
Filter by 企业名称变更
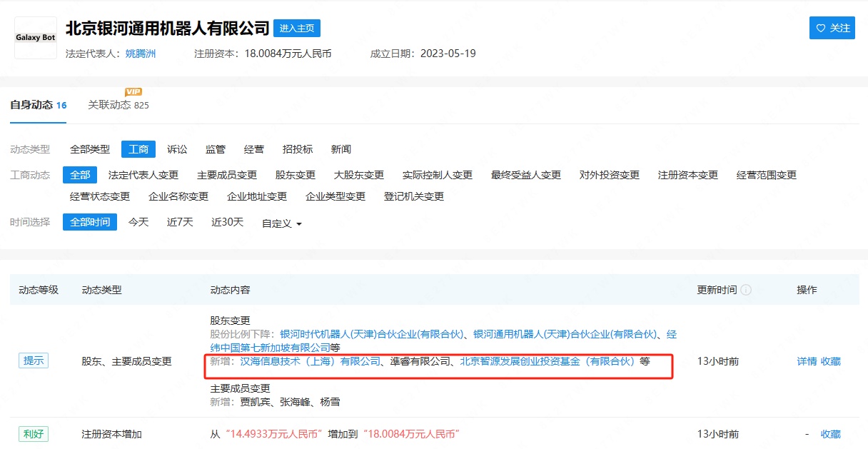coord(178,196)
